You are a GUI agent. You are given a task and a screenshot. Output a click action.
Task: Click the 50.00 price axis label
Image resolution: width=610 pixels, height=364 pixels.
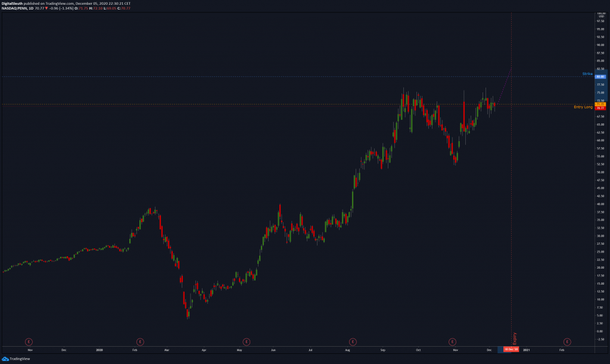tap(600, 172)
